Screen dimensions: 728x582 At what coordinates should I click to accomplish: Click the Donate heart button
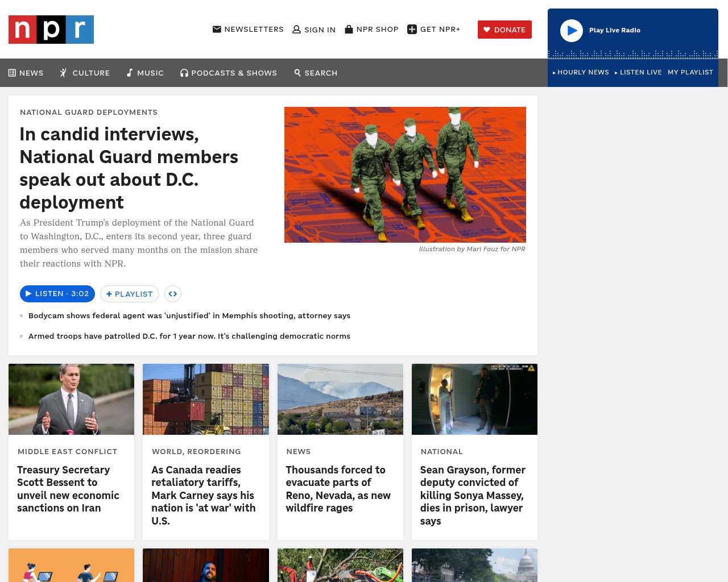point(504,30)
